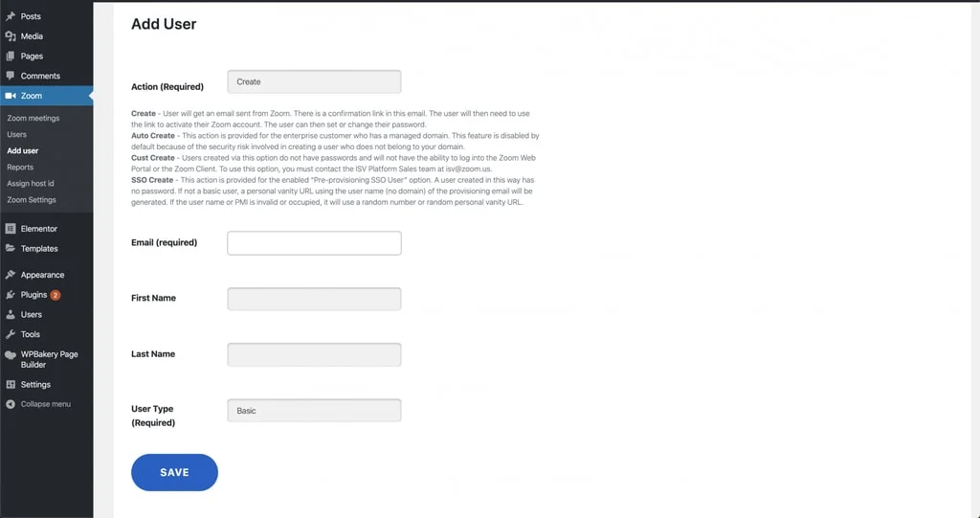Open the User Type dropdown showing Basic
Screen dimensions: 980x518
(314, 411)
